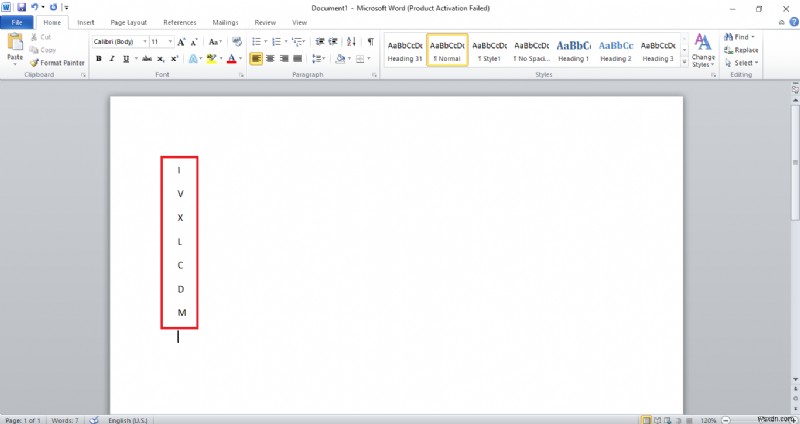The width and height of the screenshot is (800, 424).
Task: Open Change Styles options
Action: (x=703, y=50)
